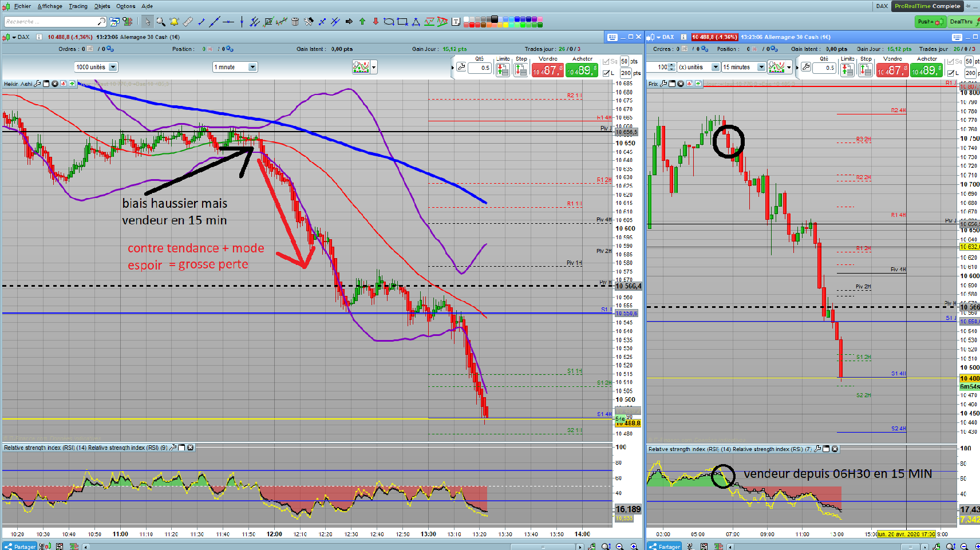Add a text label with T tool
The image size is (980, 550).
coord(456,22)
